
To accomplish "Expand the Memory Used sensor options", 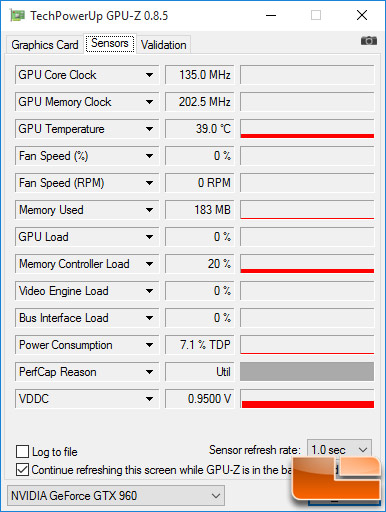I will coord(149,210).
